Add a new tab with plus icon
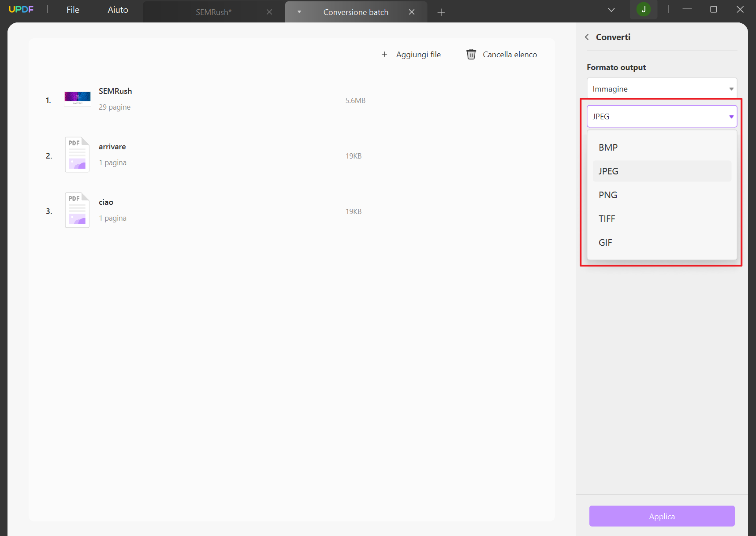Image resolution: width=756 pixels, height=536 pixels. [x=441, y=12]
